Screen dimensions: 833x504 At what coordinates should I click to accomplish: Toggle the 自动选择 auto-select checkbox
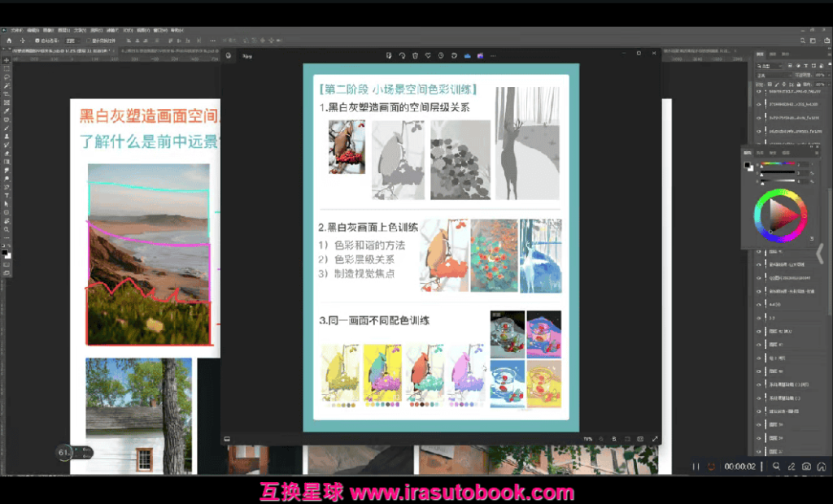37,41
